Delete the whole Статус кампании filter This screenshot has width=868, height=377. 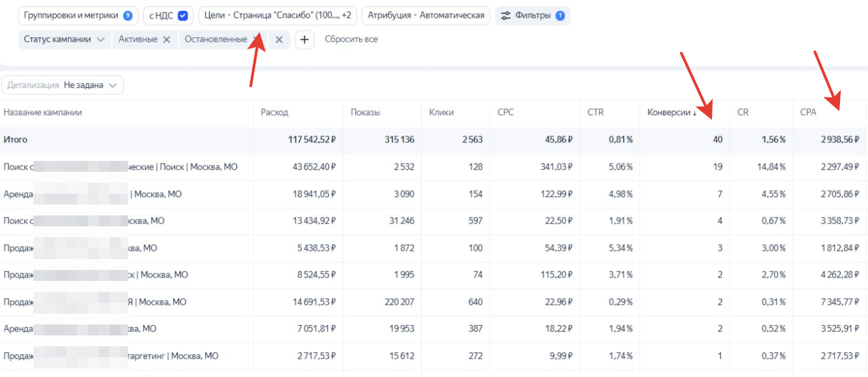click(279, 40)
